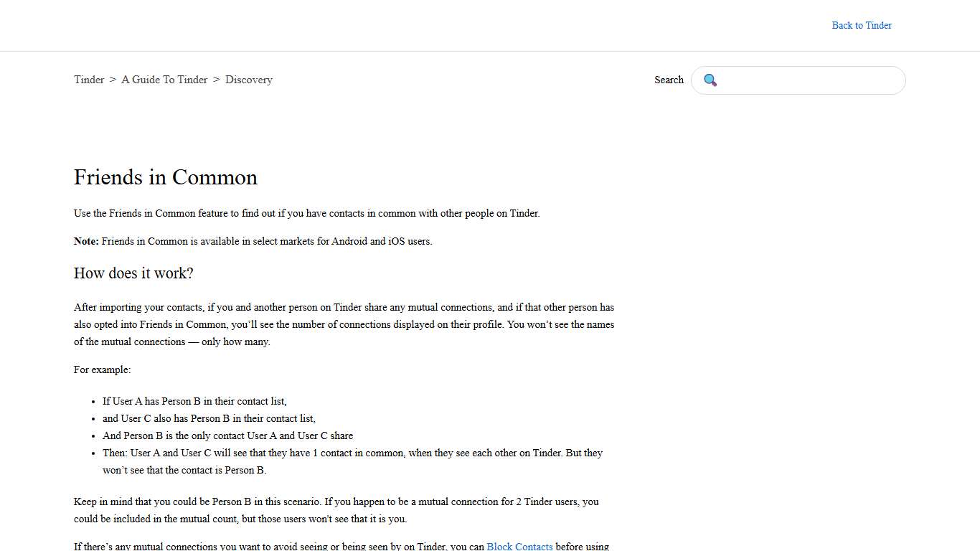This screenshot has height=551, width=980.
Task: Click the How does it work? subheading
Action: [x=133, y=273]
